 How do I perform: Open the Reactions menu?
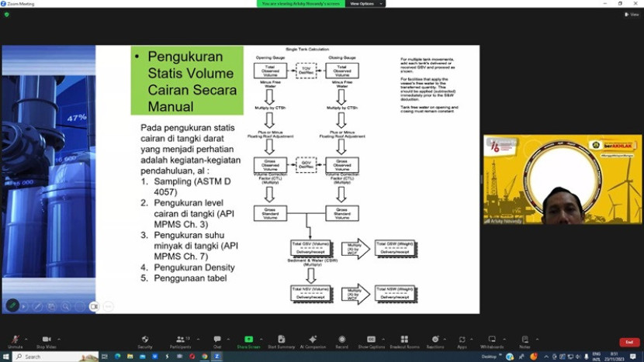(x=435, y=340)
